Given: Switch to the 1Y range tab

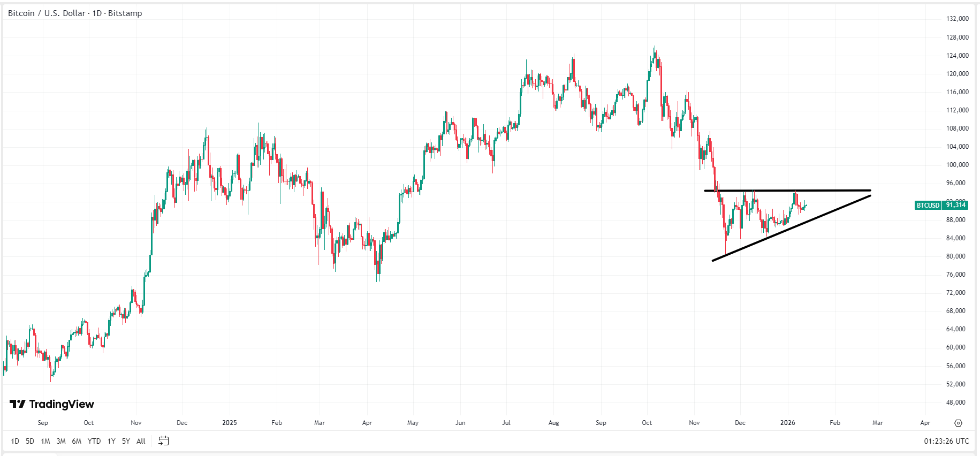Looking at the screenshot, I should tap(111, 441).
